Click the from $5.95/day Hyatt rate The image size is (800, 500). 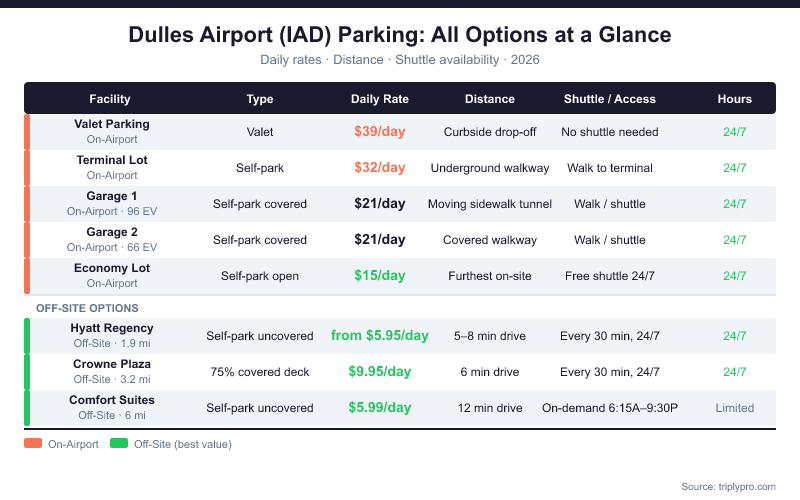coord(380,336)
